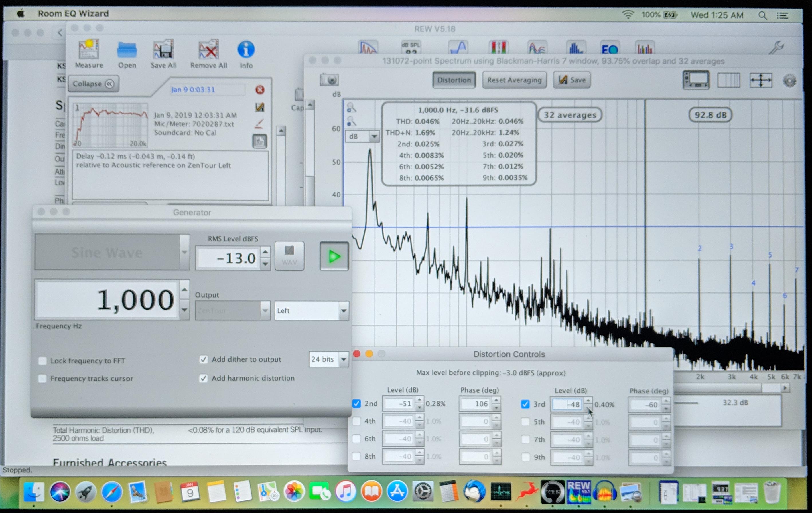The image size is (812, 513).
Task: Open Finder from the dock
Action: (34, 492)
